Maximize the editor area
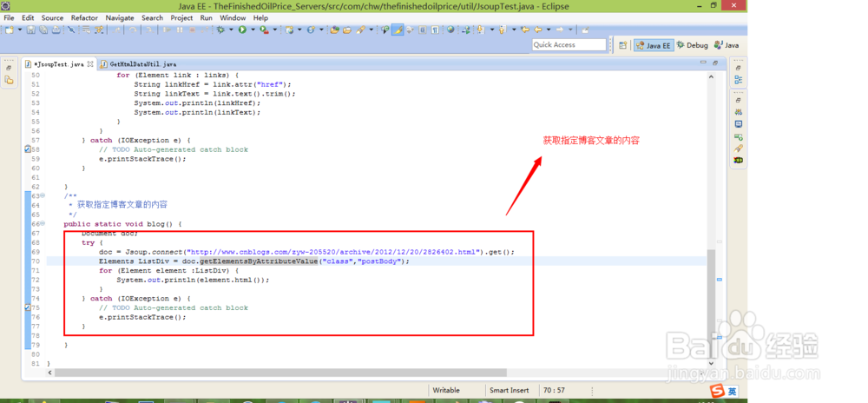 tap(715, 63)
